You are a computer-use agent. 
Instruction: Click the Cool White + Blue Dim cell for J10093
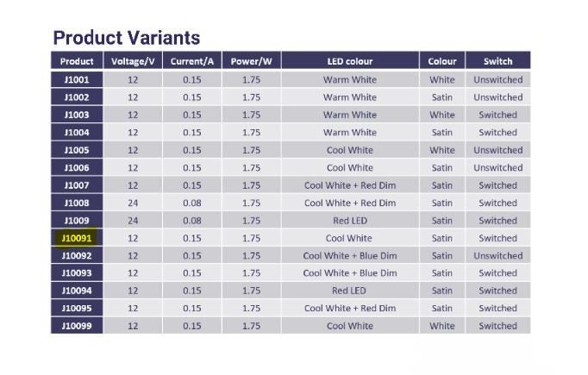(349, 273)
